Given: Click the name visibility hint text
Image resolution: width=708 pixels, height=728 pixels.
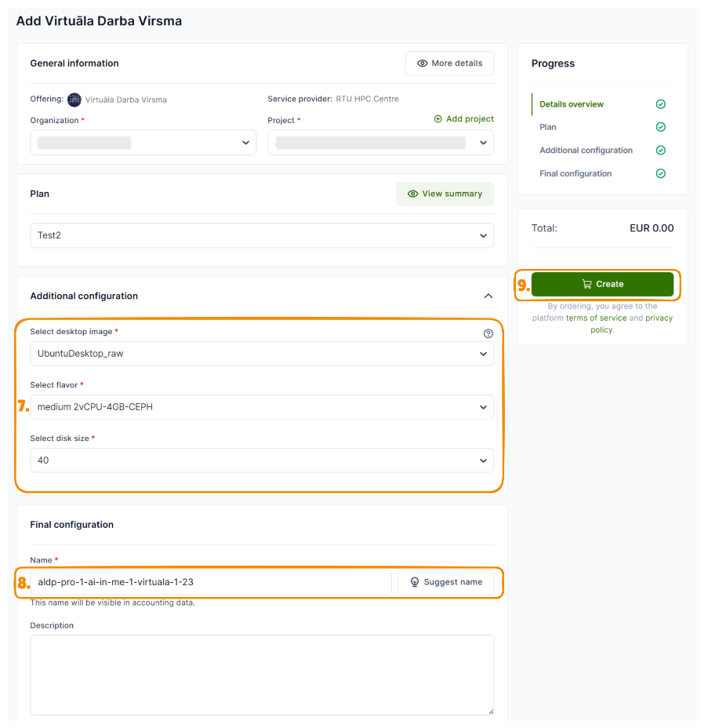Looking at the screenshot, I should (x=112, y=602).
